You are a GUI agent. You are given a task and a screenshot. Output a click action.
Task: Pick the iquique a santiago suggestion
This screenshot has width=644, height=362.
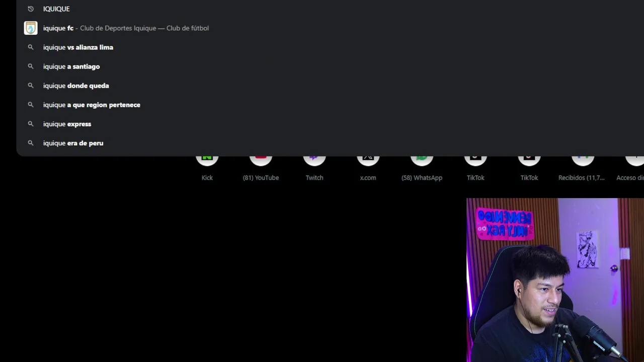(330, 66)
